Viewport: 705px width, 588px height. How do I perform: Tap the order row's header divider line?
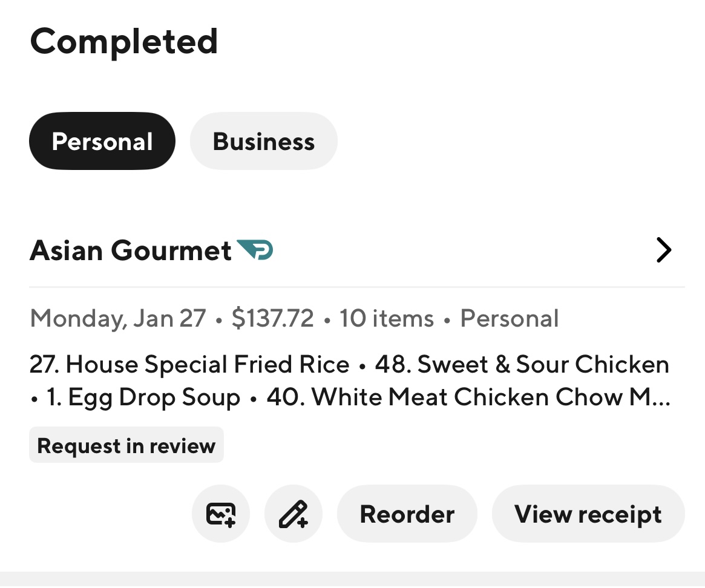coord(357,286)
